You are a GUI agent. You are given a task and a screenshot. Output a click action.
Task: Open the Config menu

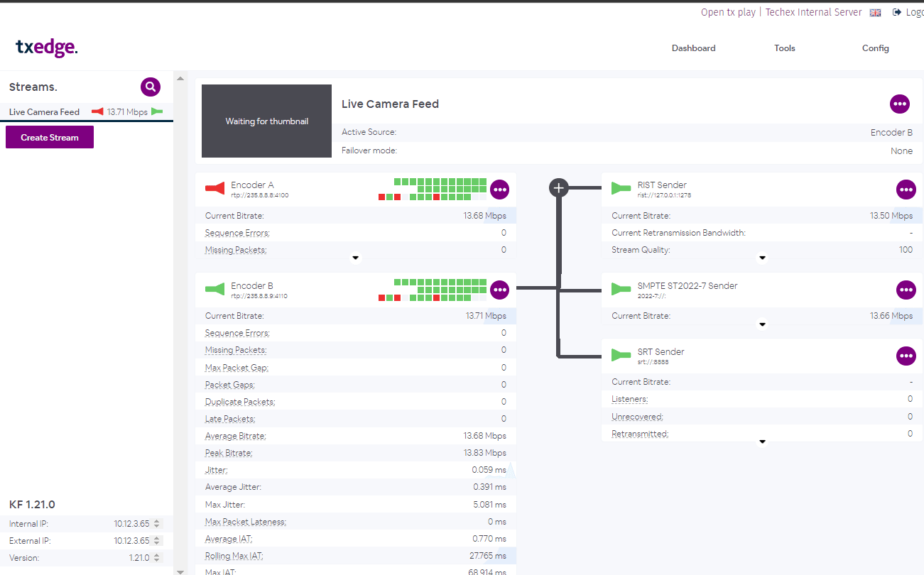point(875,48)
